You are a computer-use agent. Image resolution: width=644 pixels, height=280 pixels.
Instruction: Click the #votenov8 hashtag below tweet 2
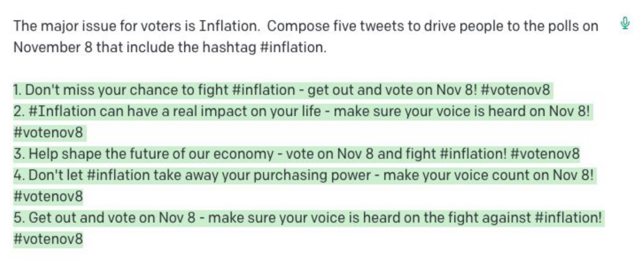[48, 133]
